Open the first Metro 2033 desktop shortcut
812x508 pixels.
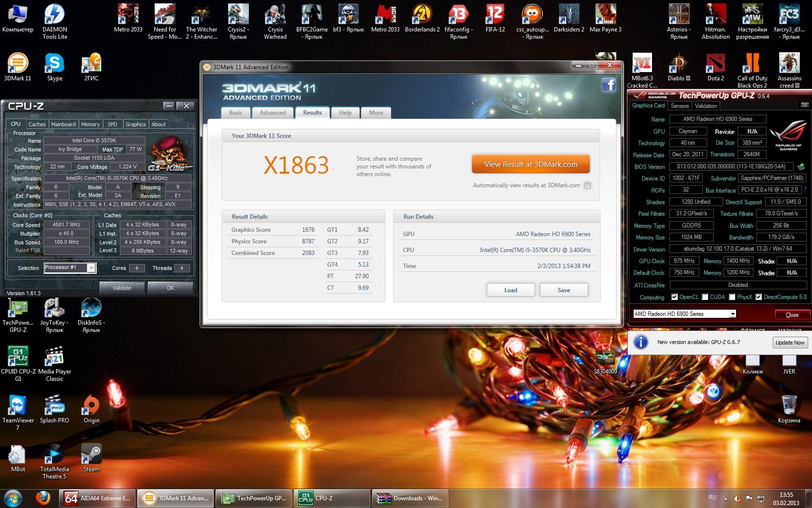[128, 18]
